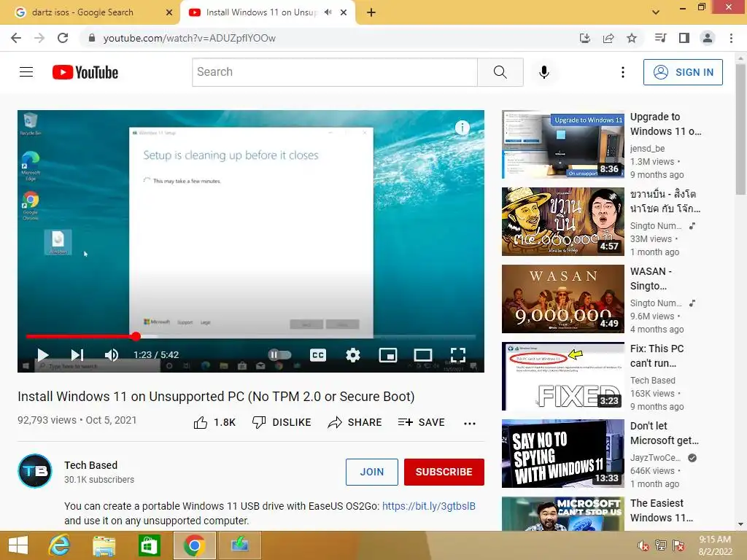Image resolution: width=747 pixels, height=560 pixels.
Task: Open the media controls toolbar icon
Action: coord(661,38)
